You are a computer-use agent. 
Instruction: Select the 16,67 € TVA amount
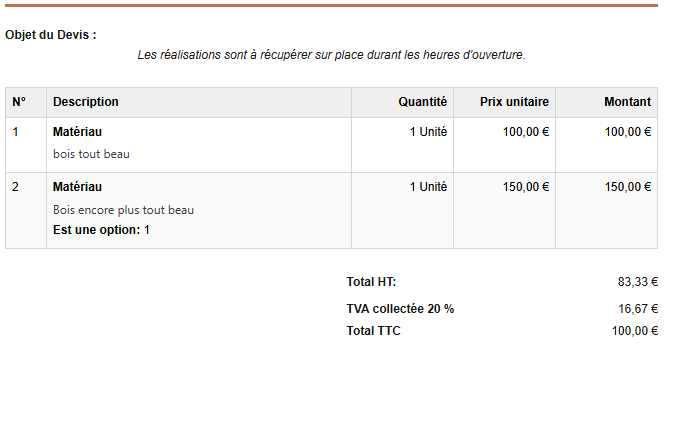tap(638, 309)
